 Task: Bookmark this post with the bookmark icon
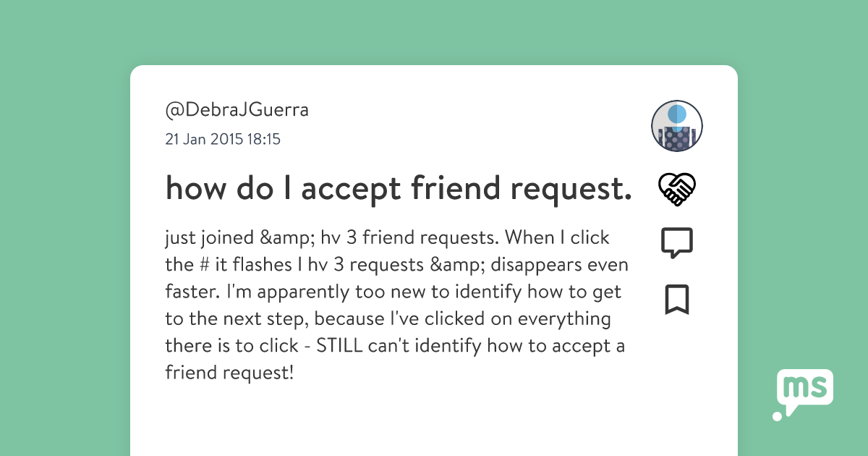click(677, 300)
